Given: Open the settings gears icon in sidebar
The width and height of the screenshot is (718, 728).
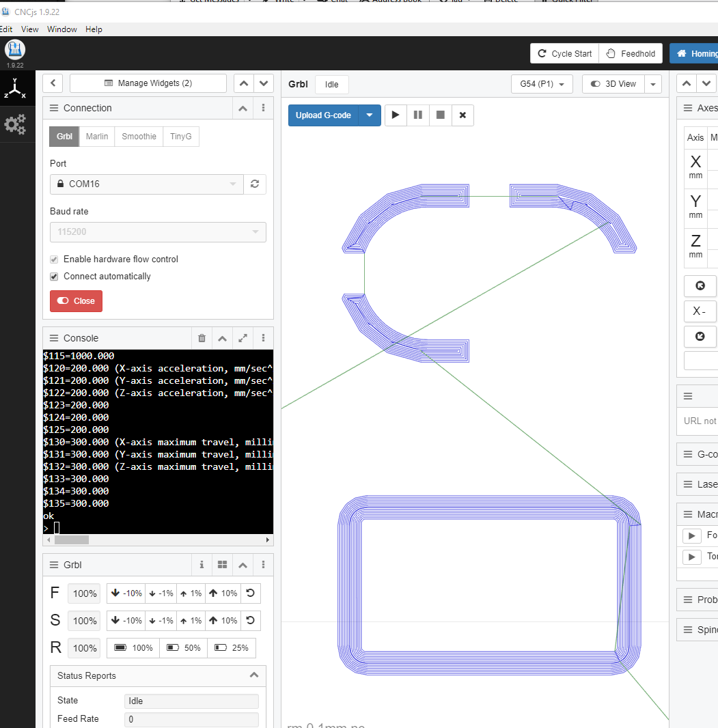Looking at the screenshot, I should 15,124.
